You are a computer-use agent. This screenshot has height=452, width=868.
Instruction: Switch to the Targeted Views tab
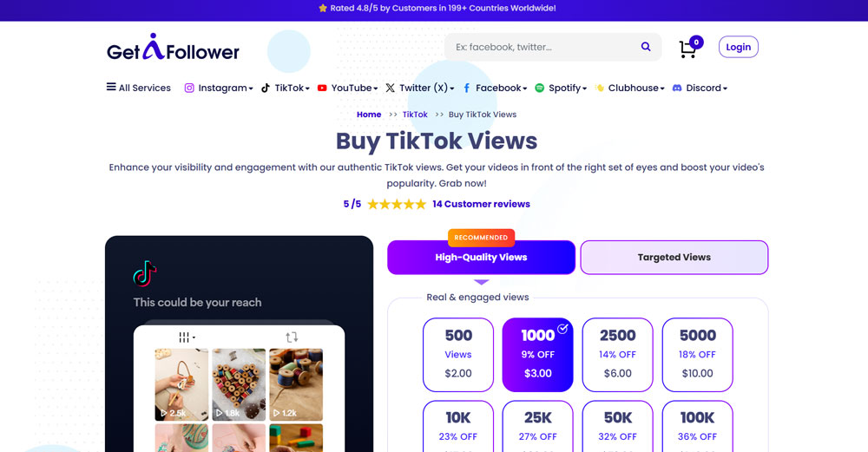pyautogui.click(x=674, y=258)
